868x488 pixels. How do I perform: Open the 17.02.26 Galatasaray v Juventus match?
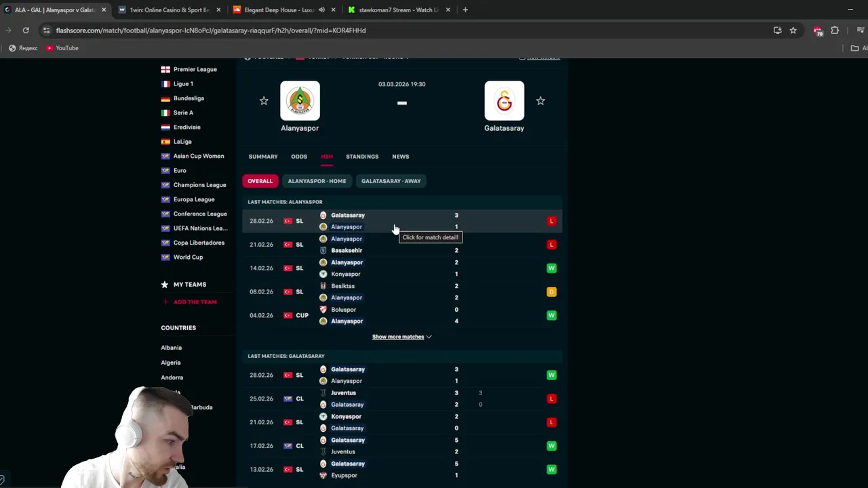pyautogui.click(x=402, y=446)
